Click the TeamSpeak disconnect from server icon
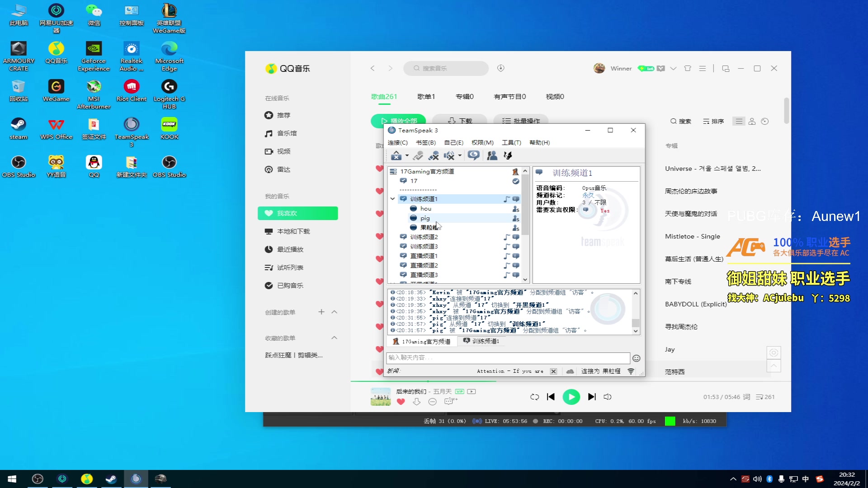Image resolution: width=868 pixels, height=488 pixels. click(396, 155)
